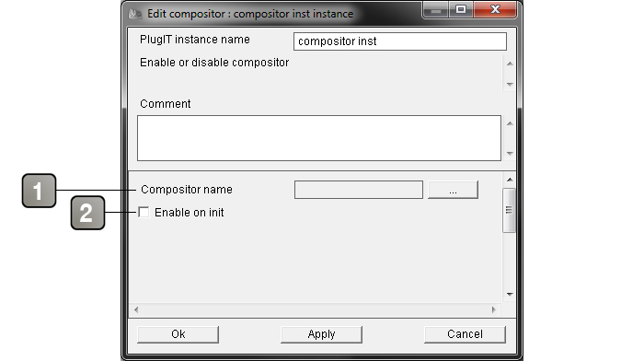
Task: Click callout marker number 2
Action: tap(87, 213)
